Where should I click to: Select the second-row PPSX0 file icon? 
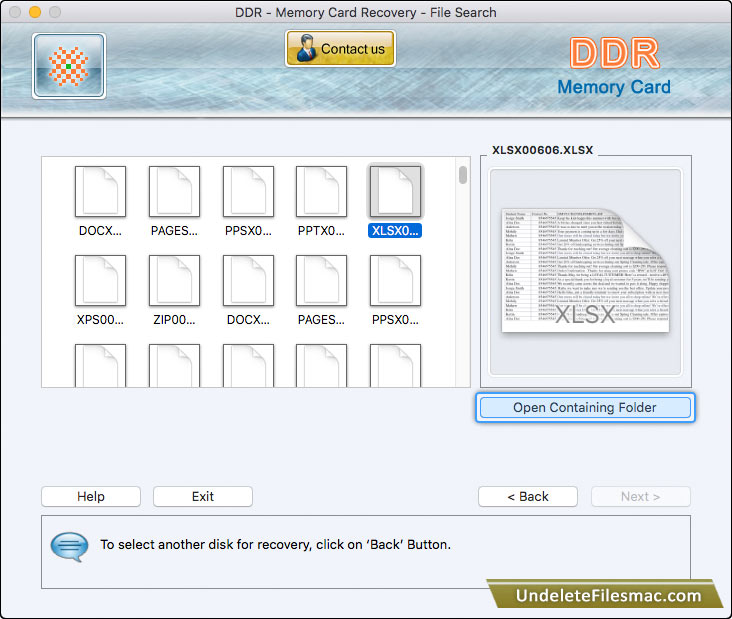coord(395,281)
